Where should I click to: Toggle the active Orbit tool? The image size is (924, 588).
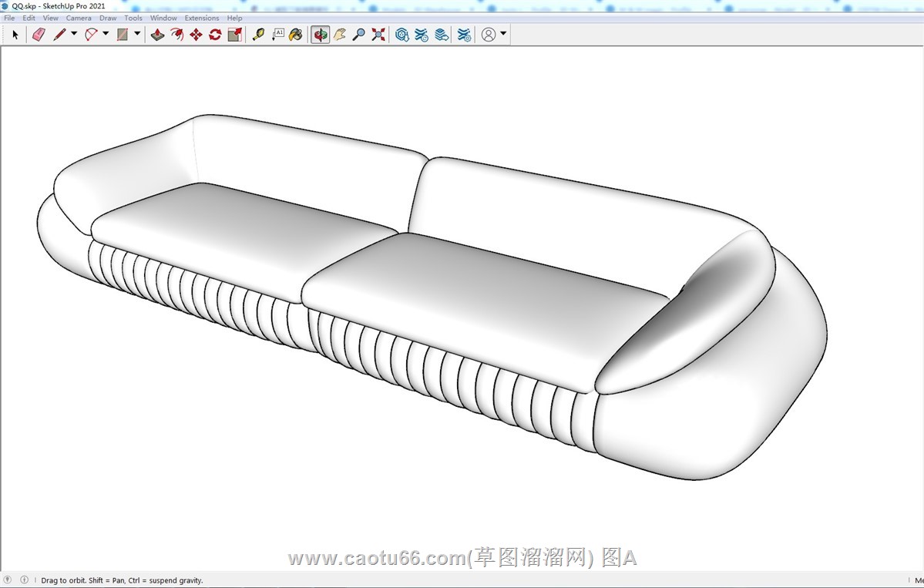click(x=320, y=35)
